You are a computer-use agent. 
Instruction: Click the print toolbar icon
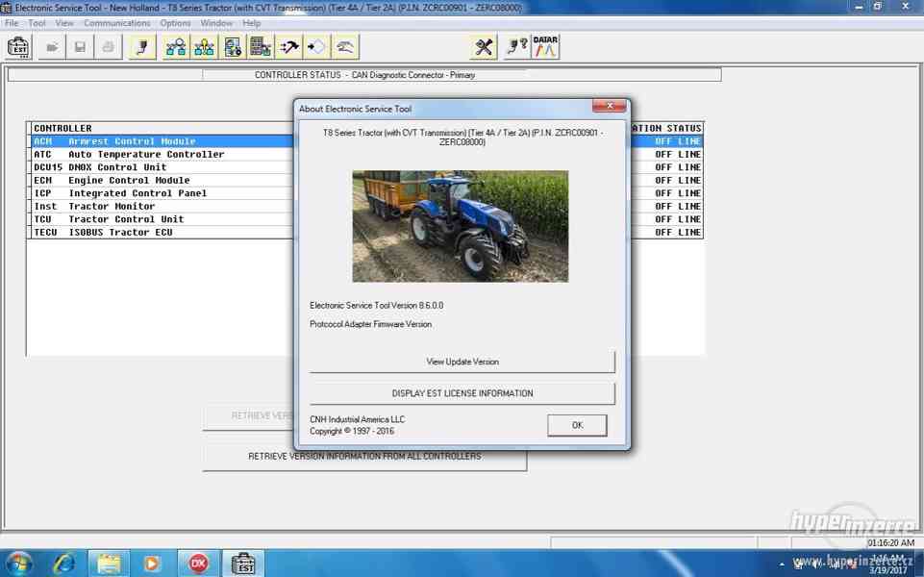(x=109, y=47)
